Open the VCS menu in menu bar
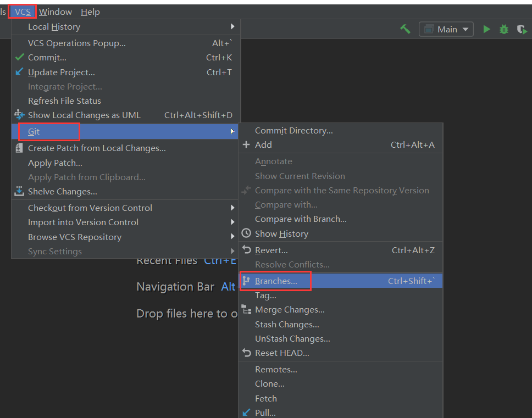The height and width of the screenshot is (418, 532). (23, 12)
